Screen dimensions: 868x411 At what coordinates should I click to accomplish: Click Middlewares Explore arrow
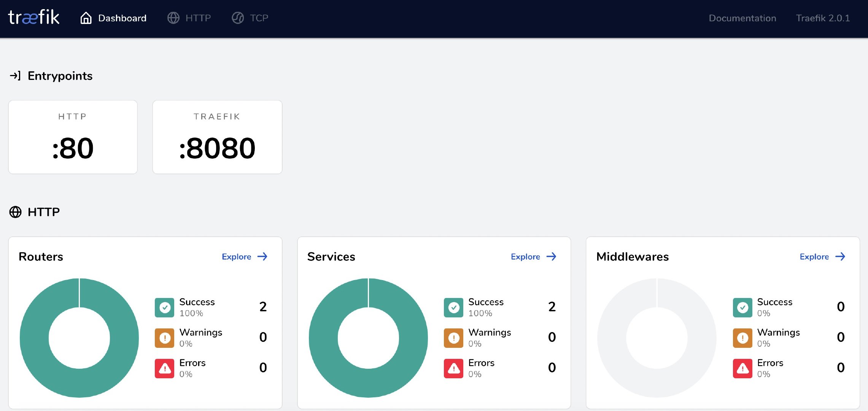coord(840,257)
